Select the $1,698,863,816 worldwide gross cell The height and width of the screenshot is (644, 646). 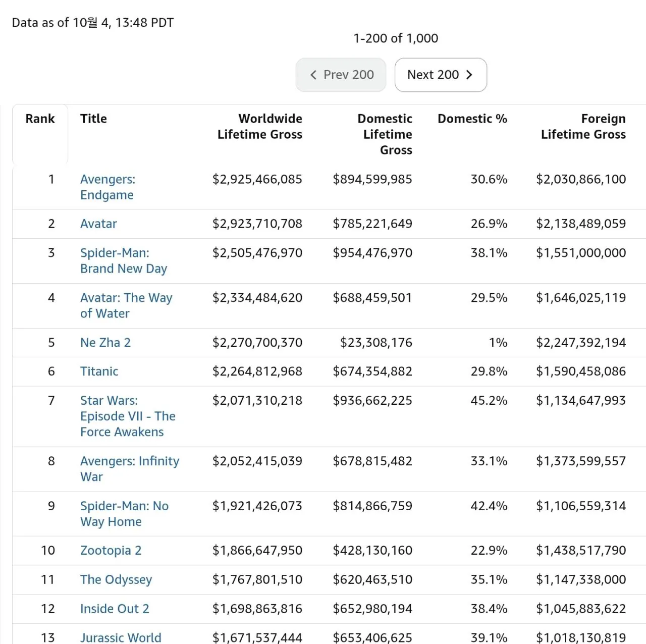click(257, 609)
